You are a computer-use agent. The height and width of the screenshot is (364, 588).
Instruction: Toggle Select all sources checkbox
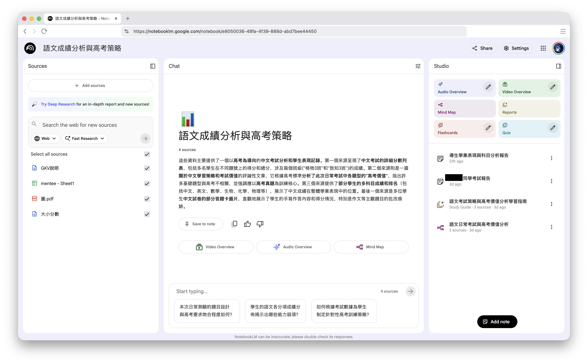pyautogui.click(x=147, y=154)
